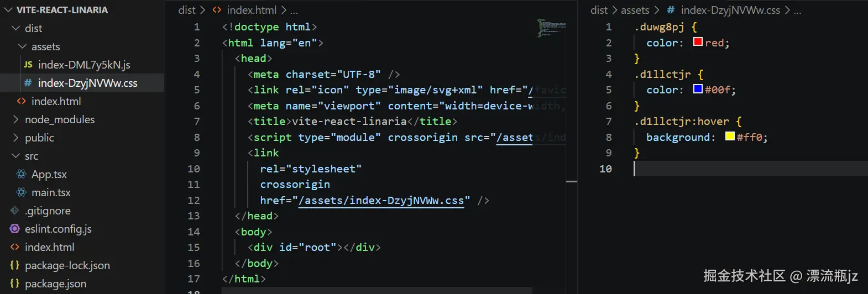The height and width of the screenshot is (294, 868).
Task: Click the braces icon beside package-lock.json
Action: 15,265
